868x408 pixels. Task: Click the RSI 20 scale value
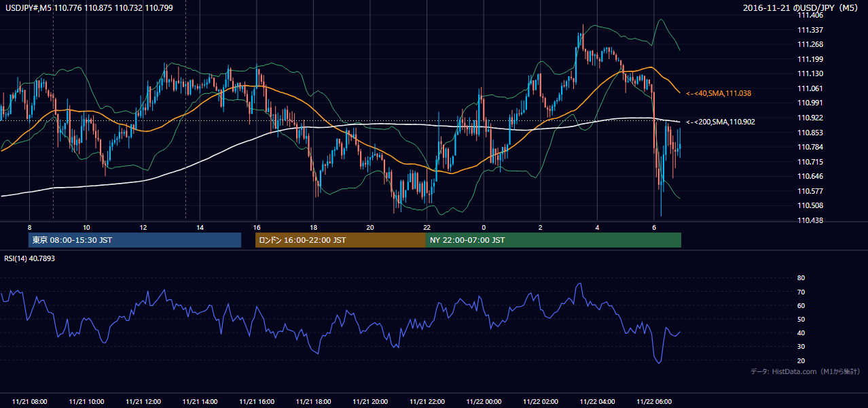click(x=801, y=360)
